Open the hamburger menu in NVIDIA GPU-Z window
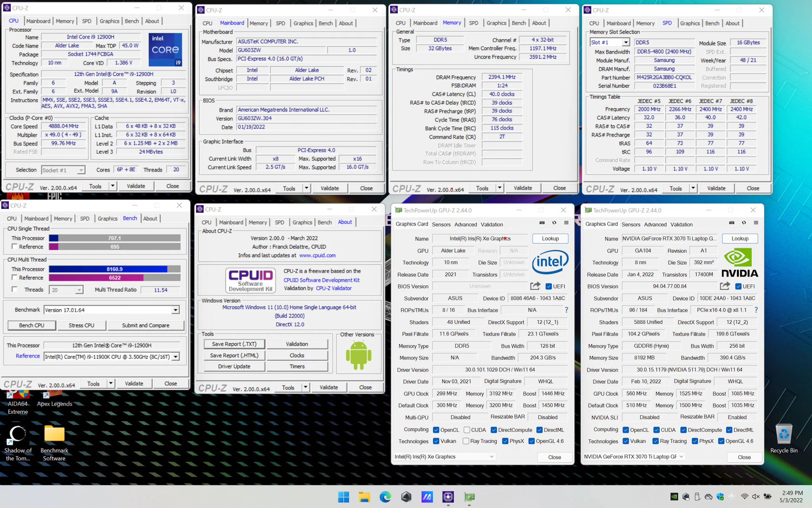The width and height of the screenshot is (812, 508). 756,223
